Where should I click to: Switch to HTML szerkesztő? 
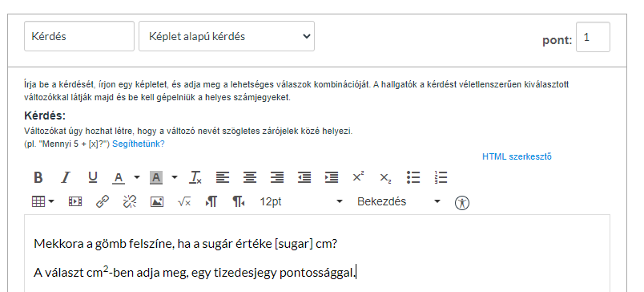click(517, 156)
